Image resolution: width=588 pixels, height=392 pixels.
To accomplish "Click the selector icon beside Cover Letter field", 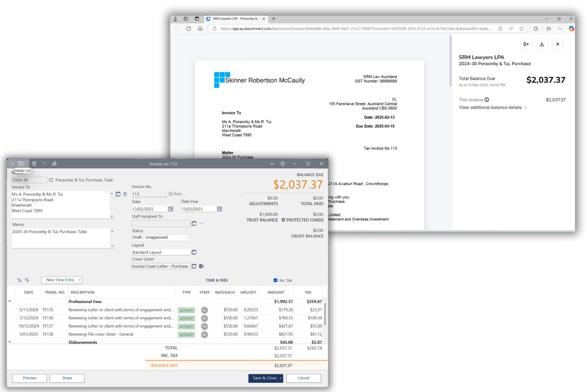I will 194,266.
